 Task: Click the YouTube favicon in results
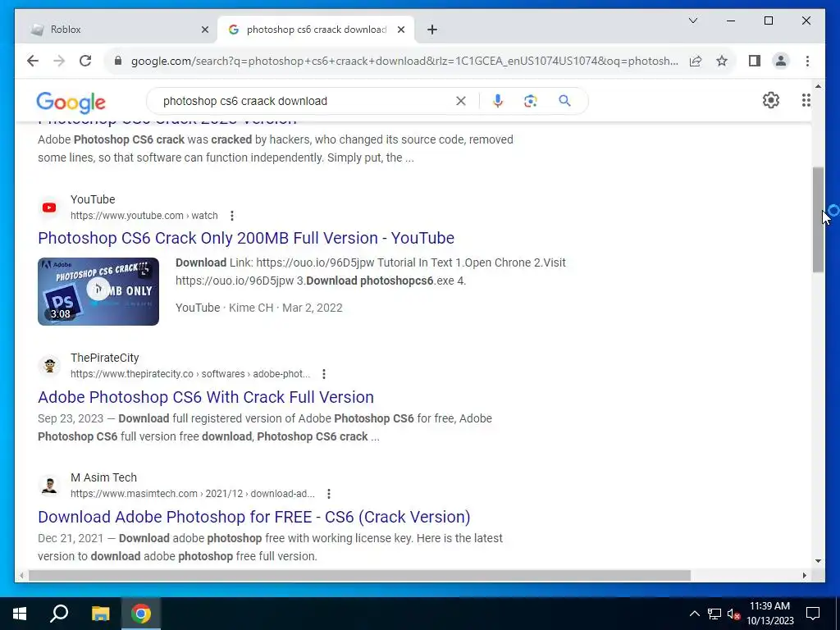(x=49, y=208)
